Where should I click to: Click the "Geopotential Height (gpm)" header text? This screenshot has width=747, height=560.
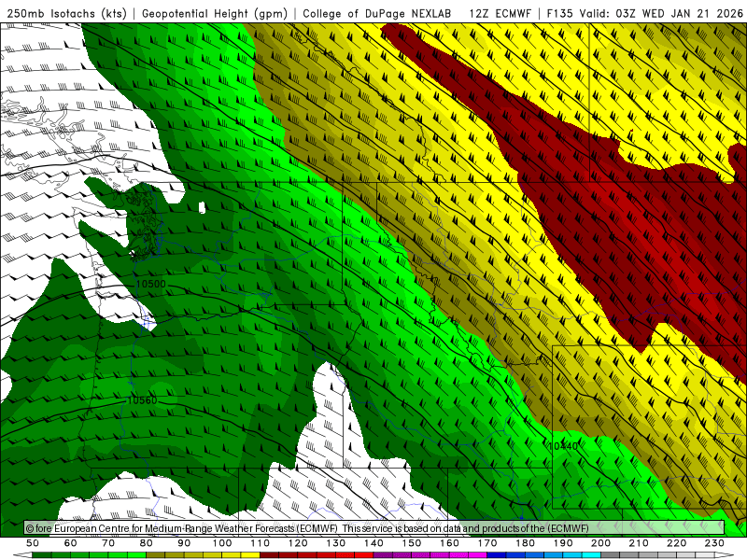pyautogui.click(x=215, y=13)
